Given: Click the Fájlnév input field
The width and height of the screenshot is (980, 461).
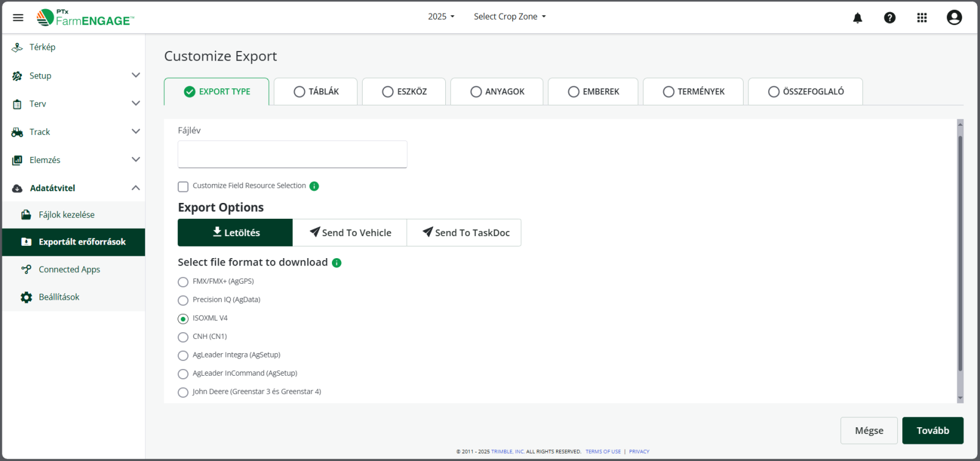Looking at the screenshot, I should pyautogui.click(x=292, y=154).
